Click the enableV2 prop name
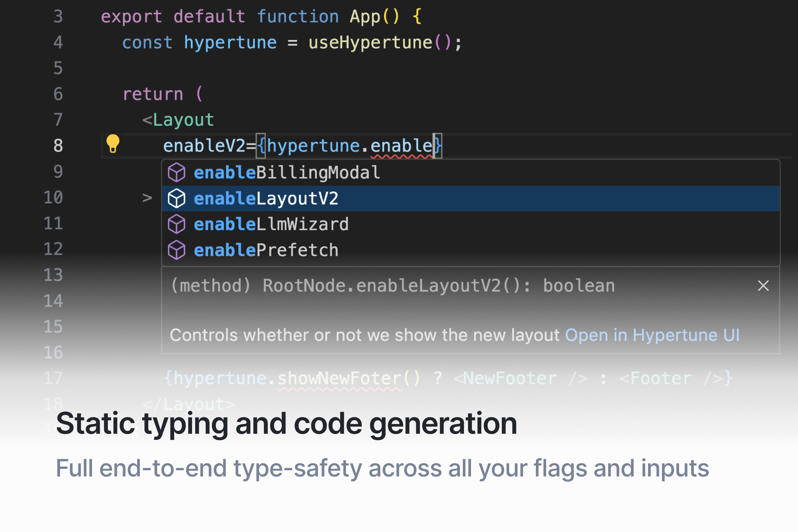The width and height of the screenshot is (798, 532). pos(204,146)
